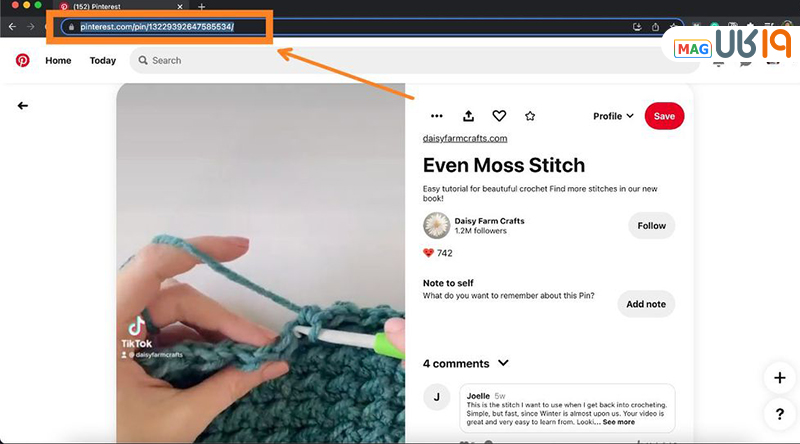800x444 pixels.
Task: Follow Daisy Farm Crafts
Action: [651, 225]
